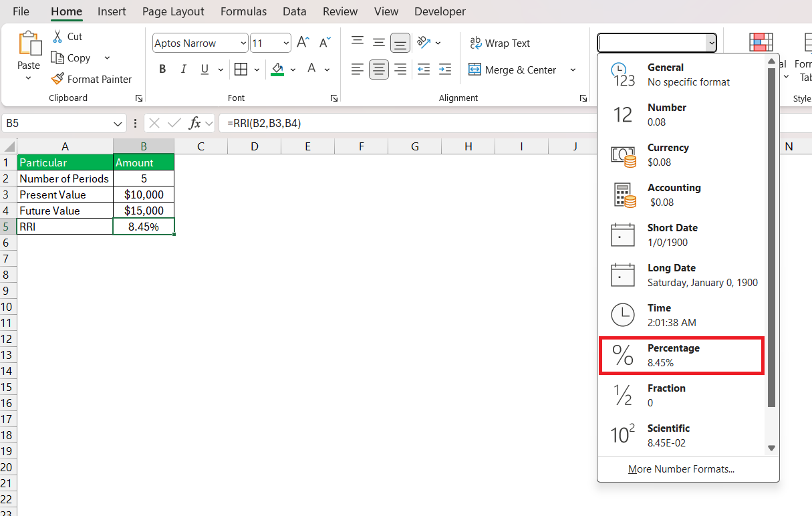Open the Aptos Narrow font name dropdown

coord(243,43)
